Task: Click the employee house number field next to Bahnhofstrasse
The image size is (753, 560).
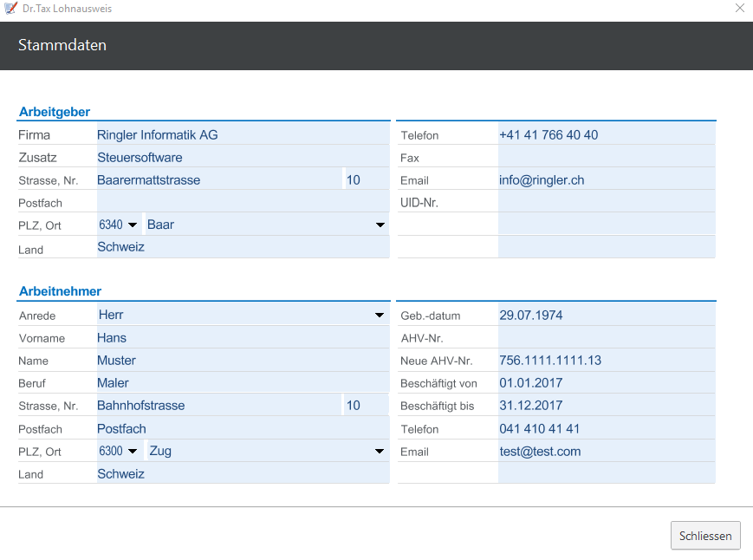Action: click(367, 406)
